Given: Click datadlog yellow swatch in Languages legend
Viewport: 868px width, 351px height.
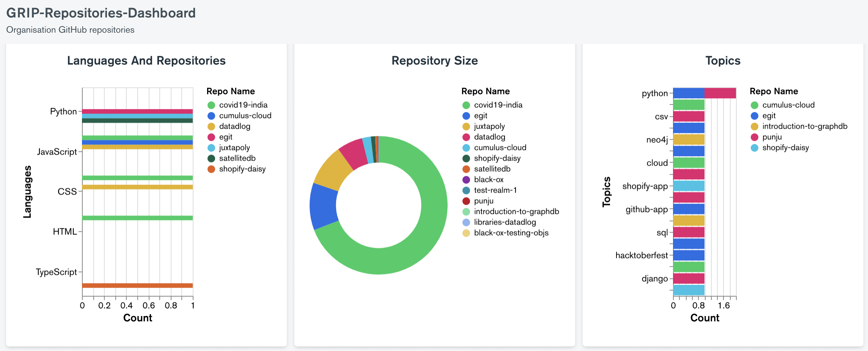Looking at the screenshot, I should tap(211, 126).
